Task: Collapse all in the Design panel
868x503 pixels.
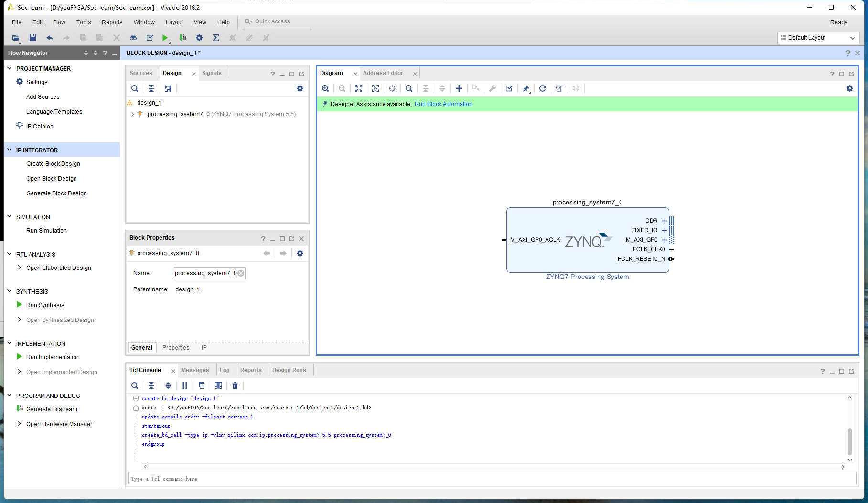Action: point(151,88)
